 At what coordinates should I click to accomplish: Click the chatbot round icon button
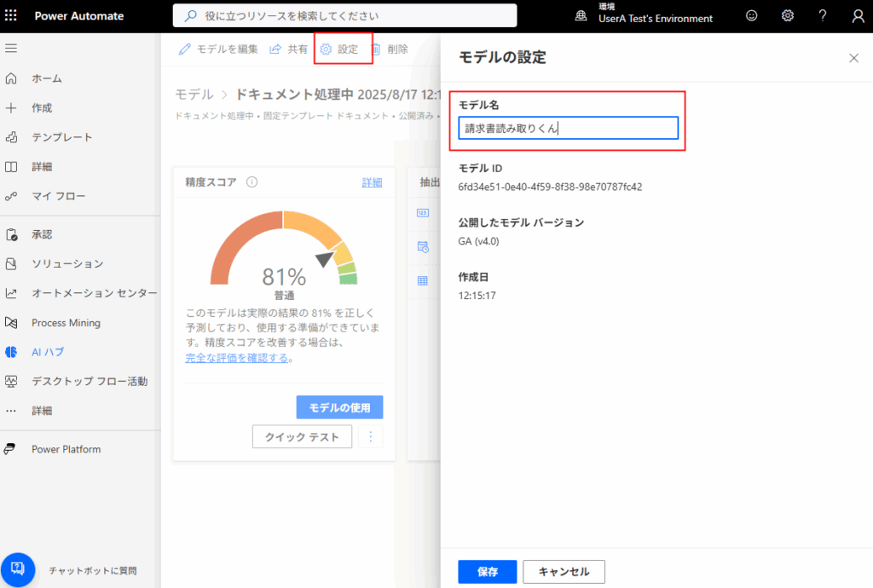pyautogui.click(x=18, y=569)
